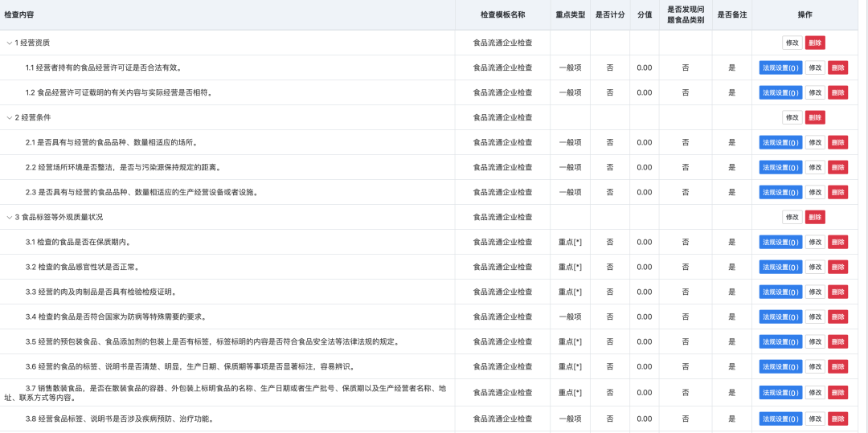The width and height of the screenshot is (868, 433).
Task: Click the 是否计分 column header
Action: [609, 15]
